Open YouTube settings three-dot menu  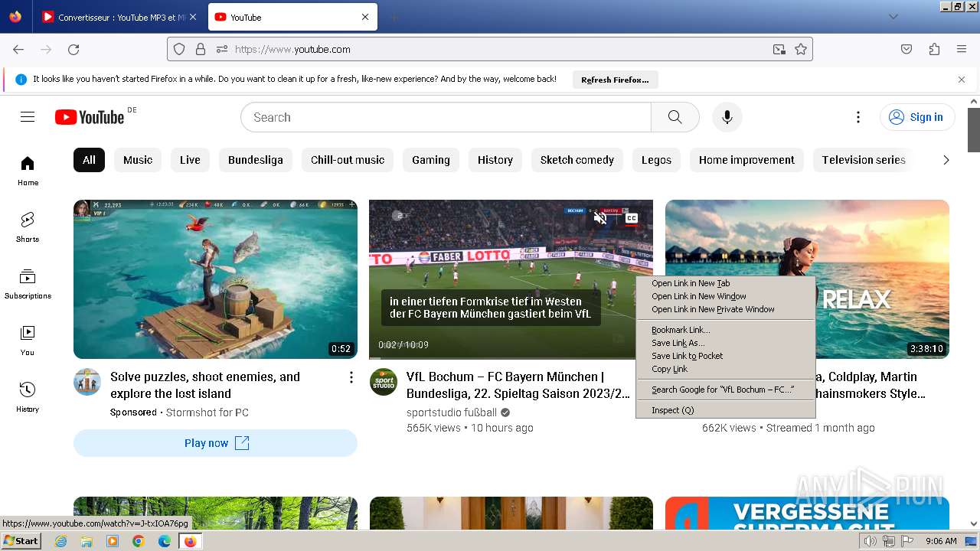tap(858, 117)
